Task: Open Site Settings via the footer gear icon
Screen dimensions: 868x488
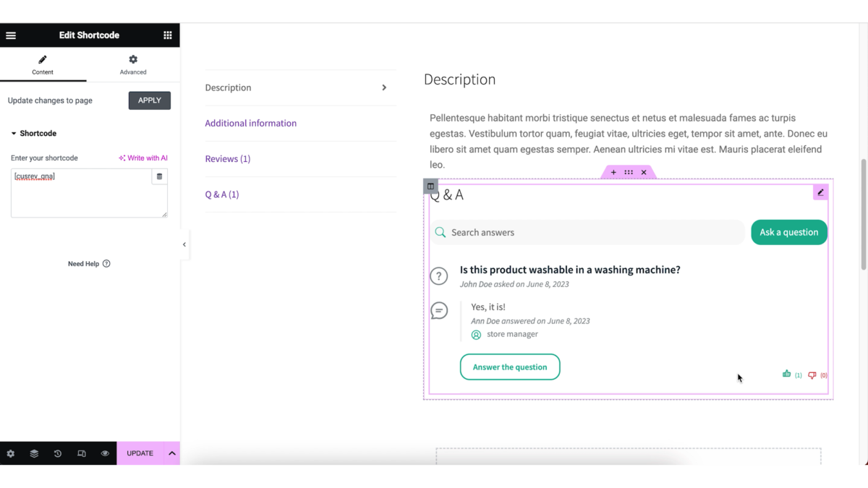Action: pos(10,453)
